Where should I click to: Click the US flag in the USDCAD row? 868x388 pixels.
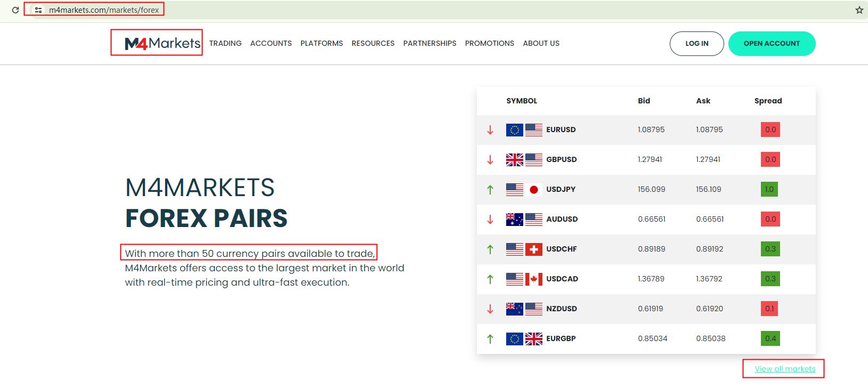[515, 279]
